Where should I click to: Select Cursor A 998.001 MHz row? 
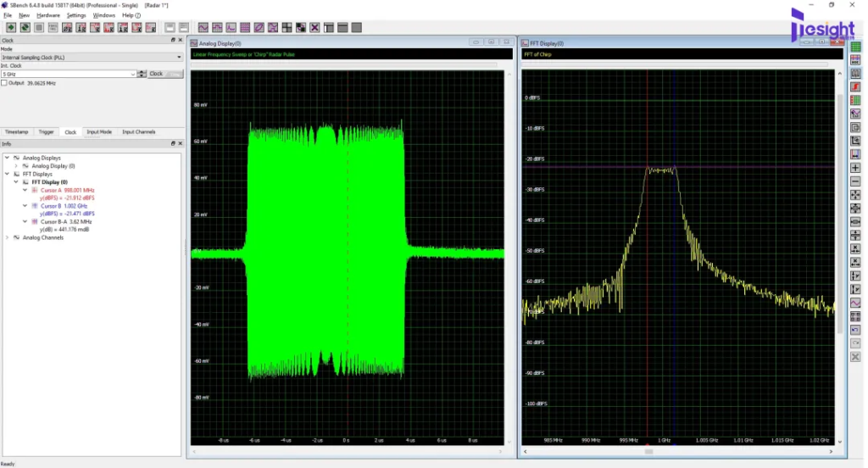pos(67,190)
